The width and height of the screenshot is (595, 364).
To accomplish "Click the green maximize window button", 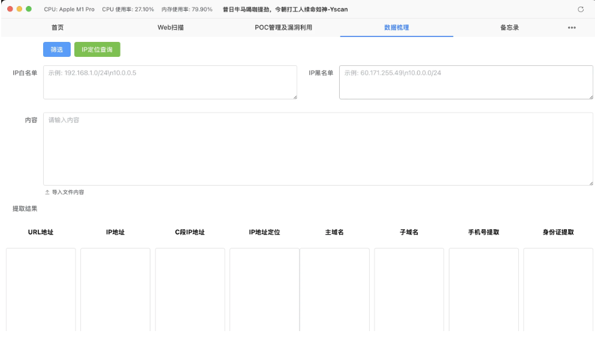I will [x=29, y=9].
